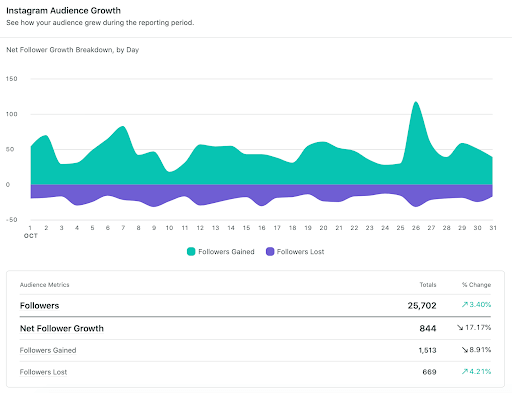512x393 pixels.
Task: Click day 16 on the x-axis
Action: (262, 228)
